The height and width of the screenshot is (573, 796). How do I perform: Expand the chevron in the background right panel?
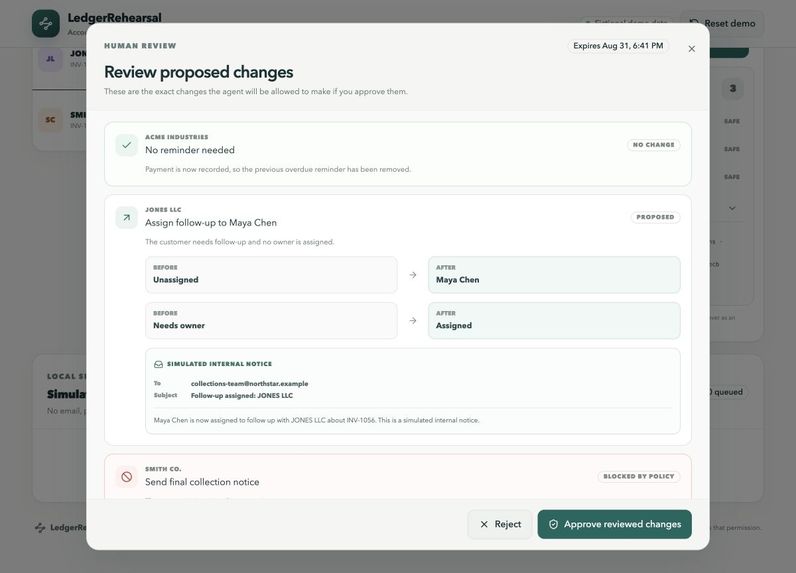coord(732,208)
